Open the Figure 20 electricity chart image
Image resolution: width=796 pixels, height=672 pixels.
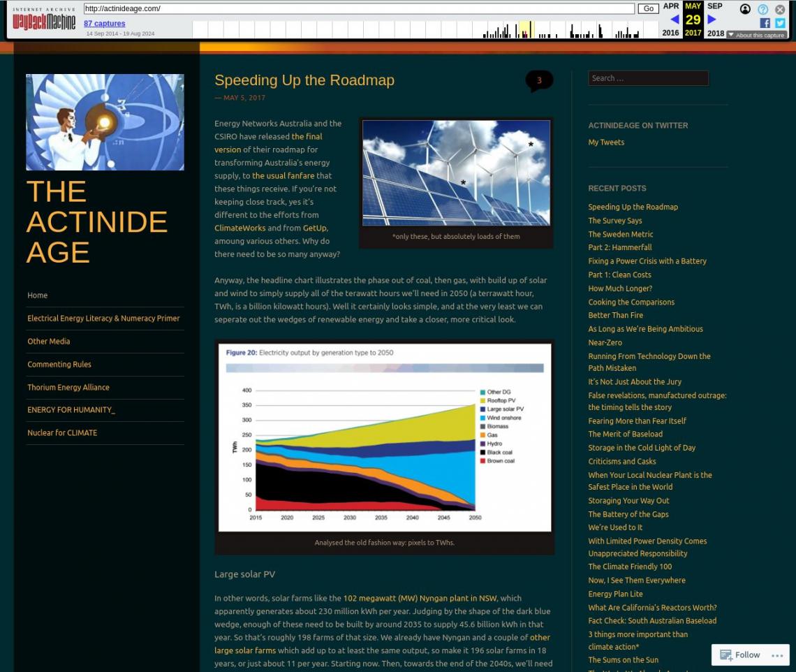tap(385, 438)
